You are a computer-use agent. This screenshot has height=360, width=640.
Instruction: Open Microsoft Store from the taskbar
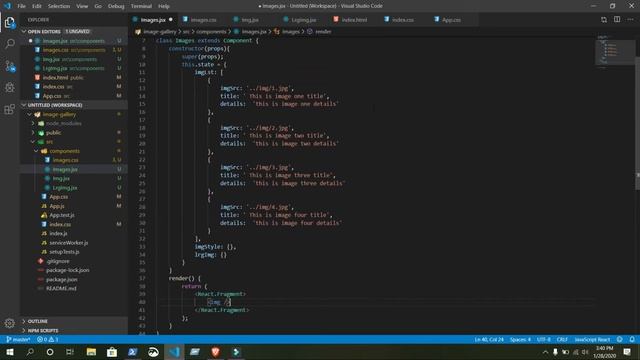tap(112, 352)
